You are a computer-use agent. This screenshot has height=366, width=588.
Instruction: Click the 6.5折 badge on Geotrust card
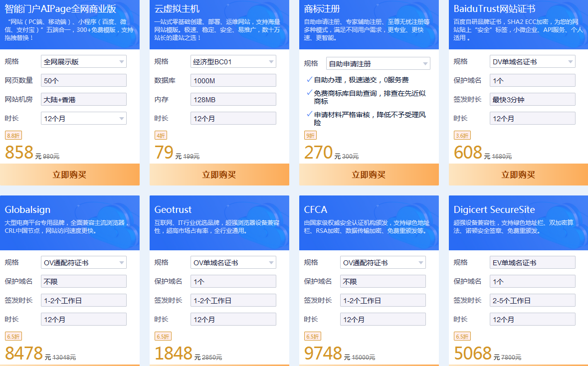pos(163,337)
